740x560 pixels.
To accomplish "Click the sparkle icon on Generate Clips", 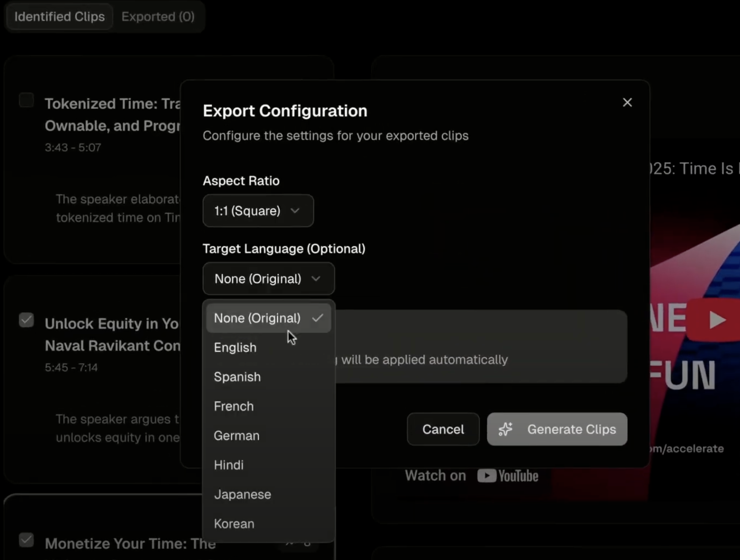I will (x=506, y=429).
